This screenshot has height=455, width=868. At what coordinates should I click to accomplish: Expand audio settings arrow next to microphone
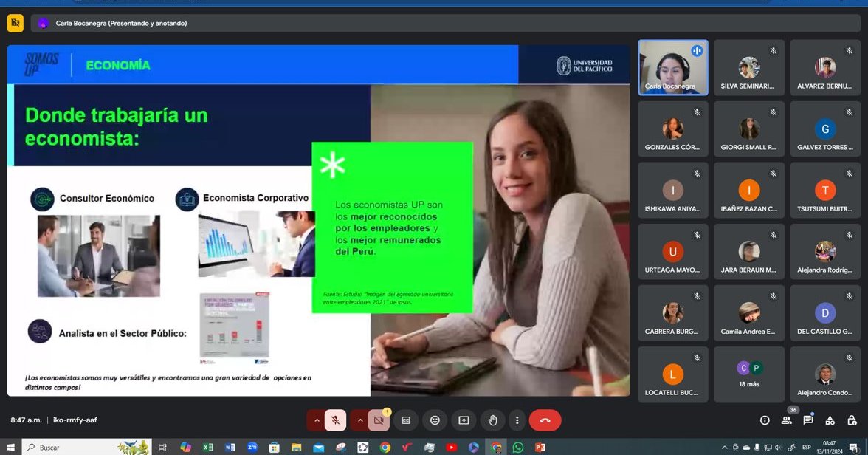[317, 420]
